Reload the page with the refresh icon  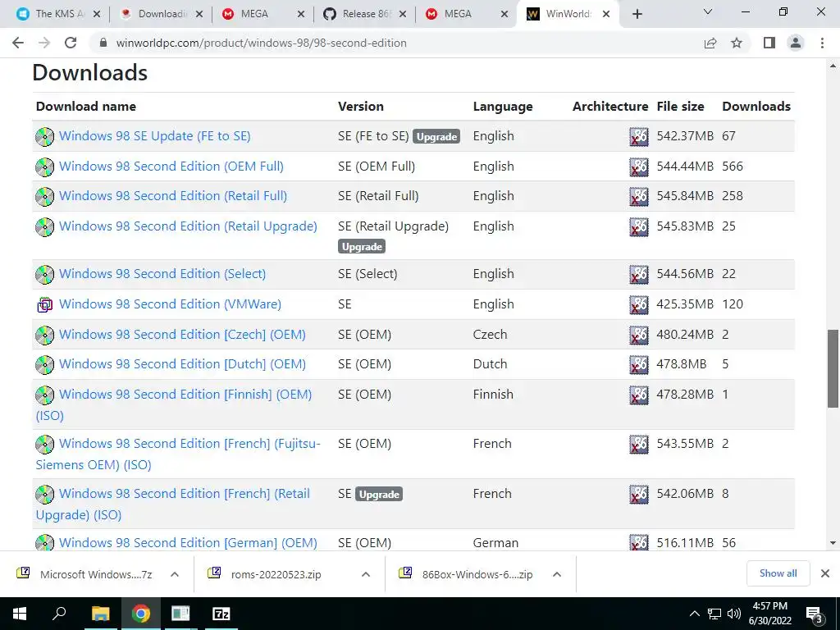(x=71, y=43)
